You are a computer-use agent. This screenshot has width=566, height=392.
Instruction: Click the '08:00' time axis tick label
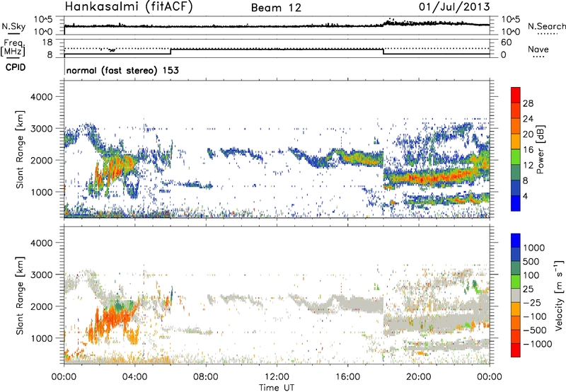[x=206, y=377]
